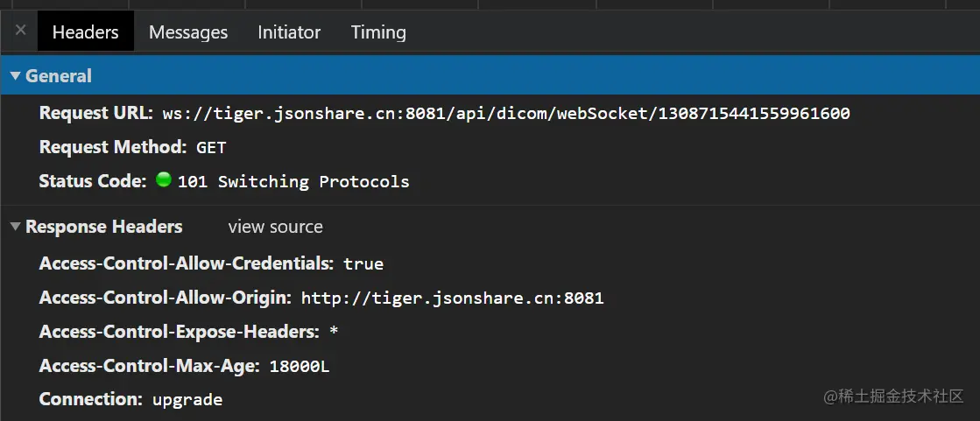Open the Messages tab

[188, 32]
